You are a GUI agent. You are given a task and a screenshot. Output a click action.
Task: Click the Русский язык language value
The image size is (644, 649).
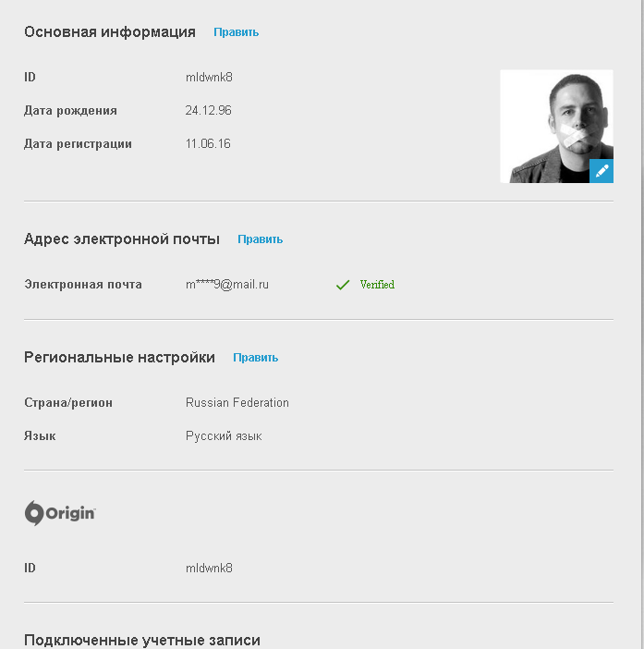(224, 436)
